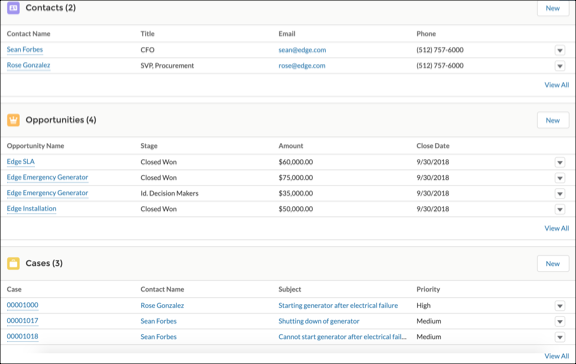Create a New opportunity

pyautogui.click(x=553, y=120)
